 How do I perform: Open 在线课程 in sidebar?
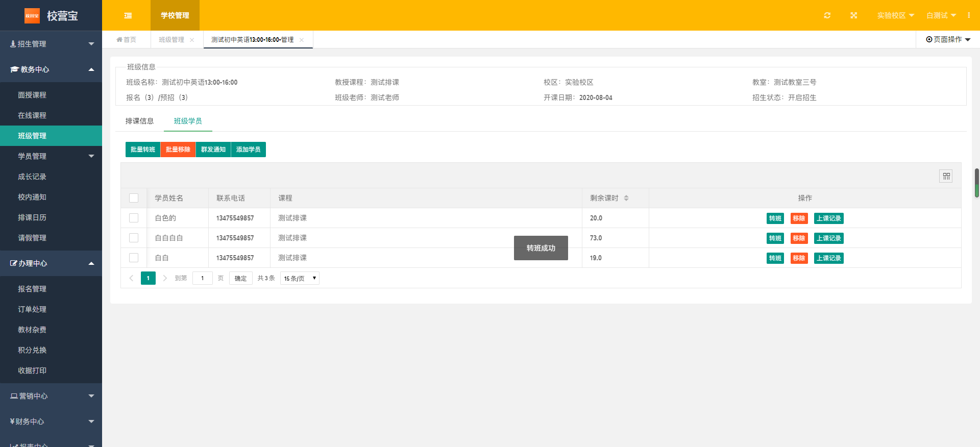pos(51,115)
